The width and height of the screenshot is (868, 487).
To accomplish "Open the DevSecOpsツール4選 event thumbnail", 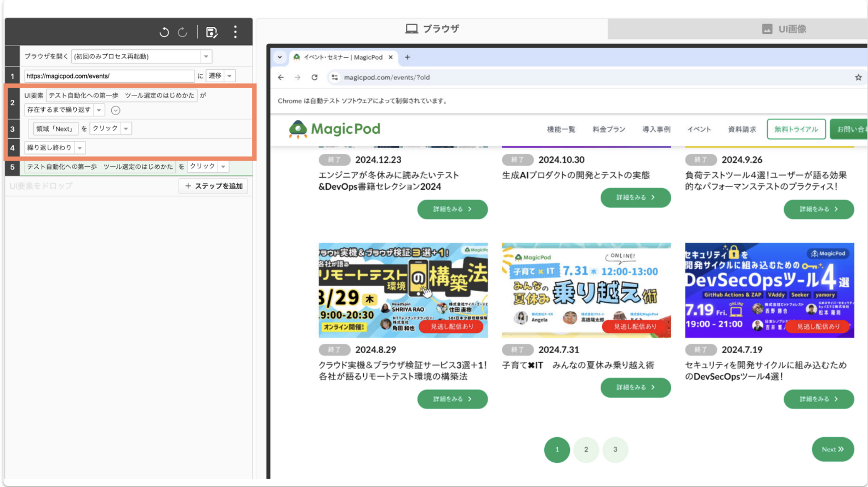I will [x=769, y=290].
